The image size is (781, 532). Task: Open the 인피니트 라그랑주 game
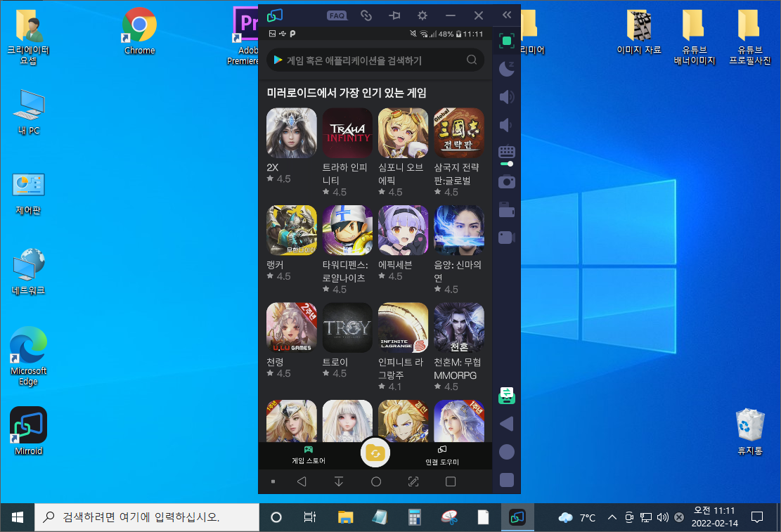click(x=403, y=327)
